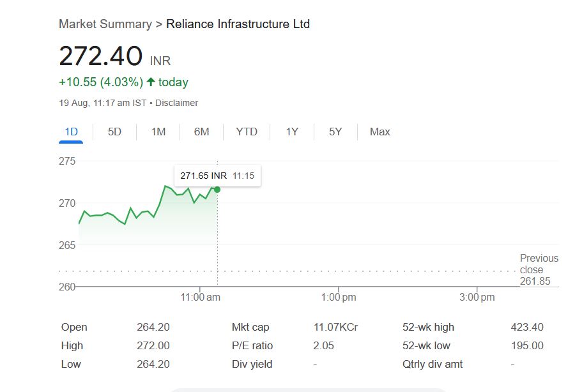
Task: Switch to the 1Y chart tab
Action: [x=292, y=132]
